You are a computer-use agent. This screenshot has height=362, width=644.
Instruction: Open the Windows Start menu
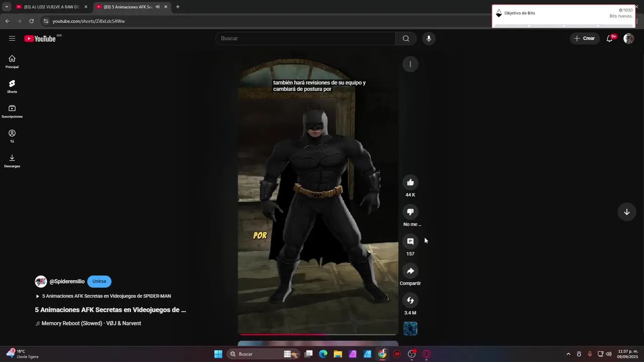(218, 354)
